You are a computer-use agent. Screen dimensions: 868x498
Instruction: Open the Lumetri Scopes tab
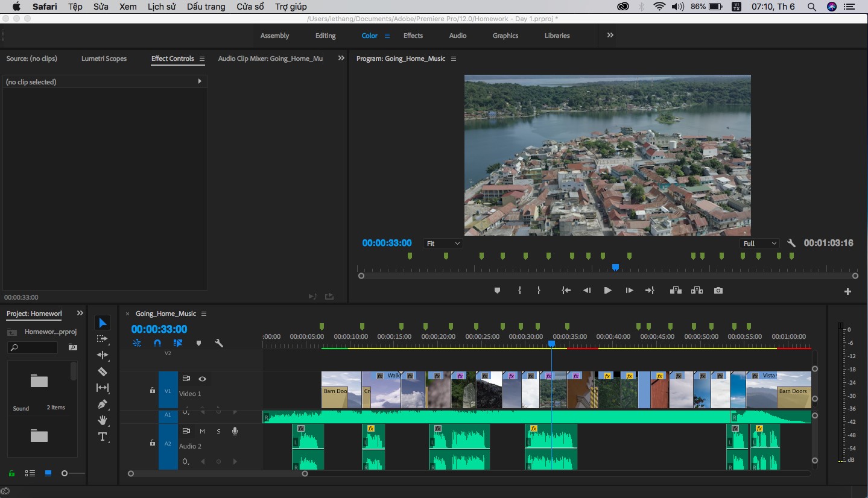pyautogui.click(x=104, y=58)
